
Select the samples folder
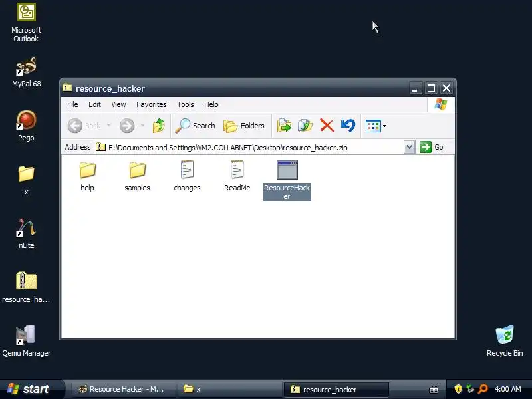coord(137,176)
